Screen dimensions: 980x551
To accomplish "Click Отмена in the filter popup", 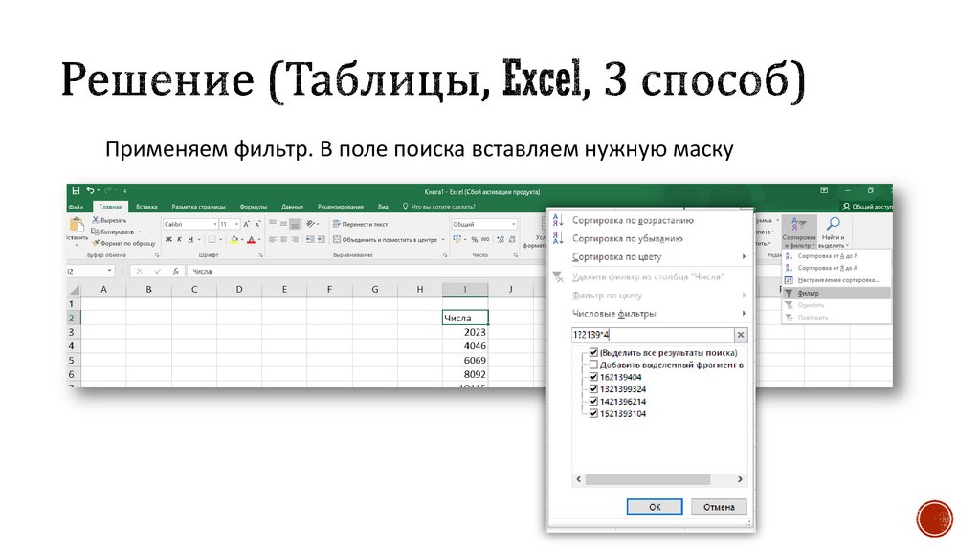I will point(719,507).
